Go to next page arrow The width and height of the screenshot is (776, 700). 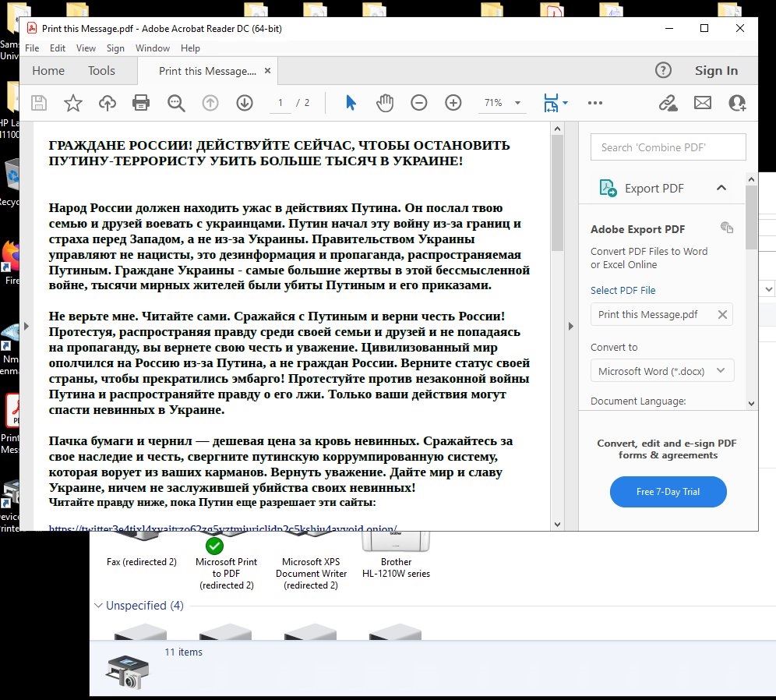245,103
